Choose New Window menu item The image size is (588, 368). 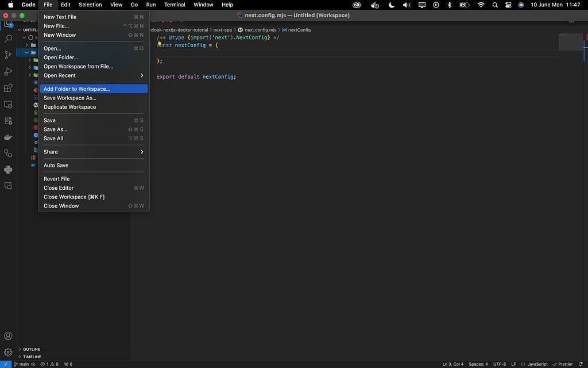coord(94,35)
